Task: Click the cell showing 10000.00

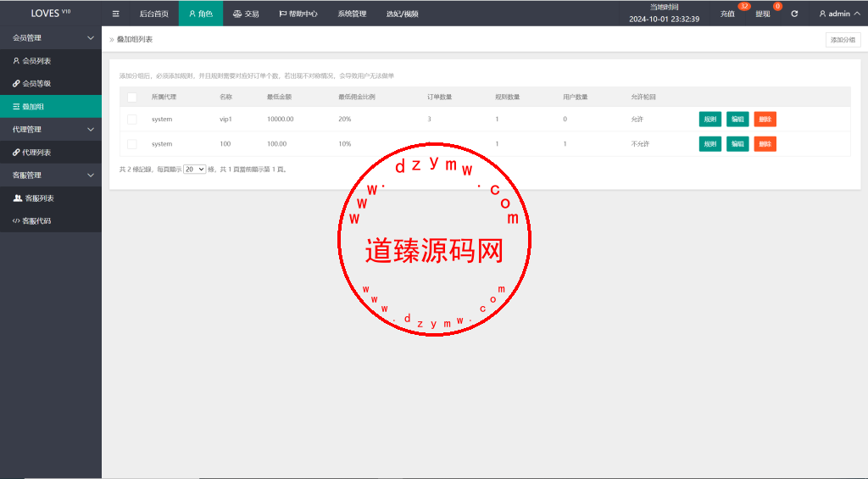Action: coord(280,119)
